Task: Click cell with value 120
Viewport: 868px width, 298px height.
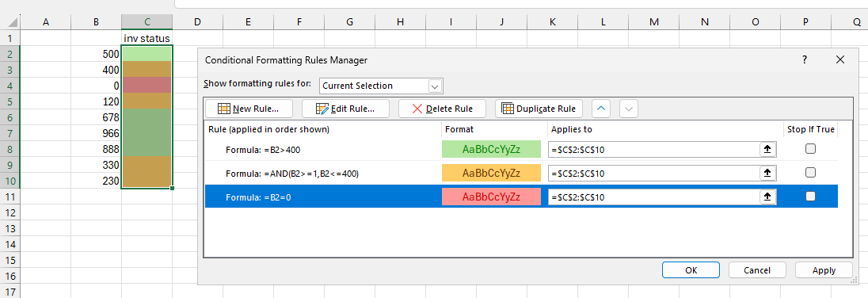Action: (x=97, y=102)
